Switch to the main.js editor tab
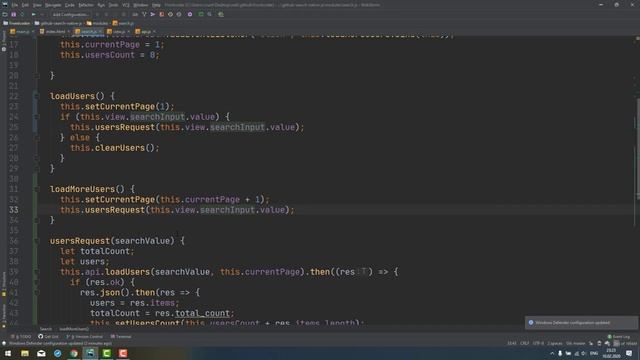This screenshot has width=640, height=360. (22, 31)
